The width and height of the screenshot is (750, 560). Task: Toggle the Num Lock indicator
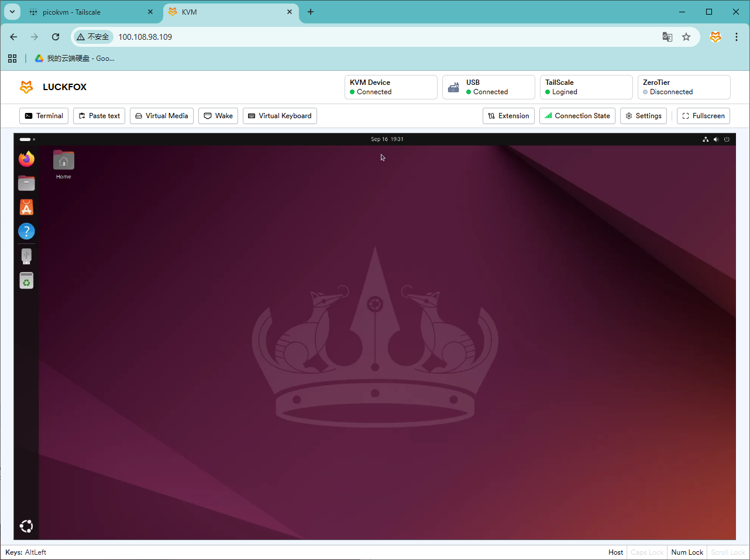click(x=687, y=552)
